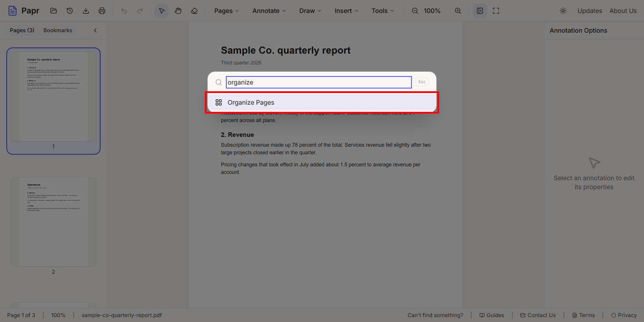The height and width of the screenshot is (322, 644).
Task: Click the command search input field
Action: [318, 82]
